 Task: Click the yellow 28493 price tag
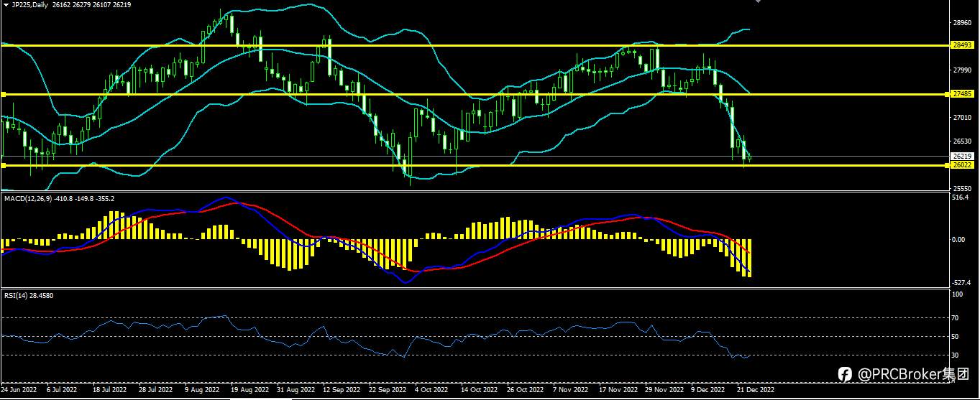point(962,45)
